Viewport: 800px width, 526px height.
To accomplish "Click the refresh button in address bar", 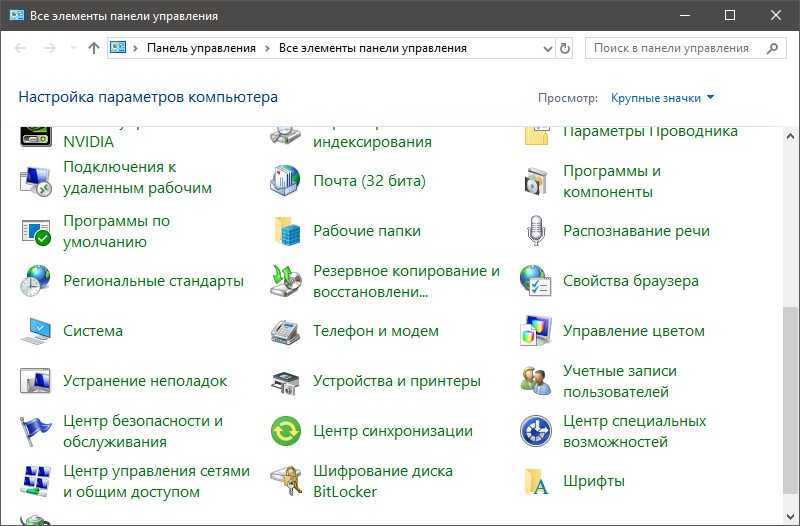I will tap(564, 48).
